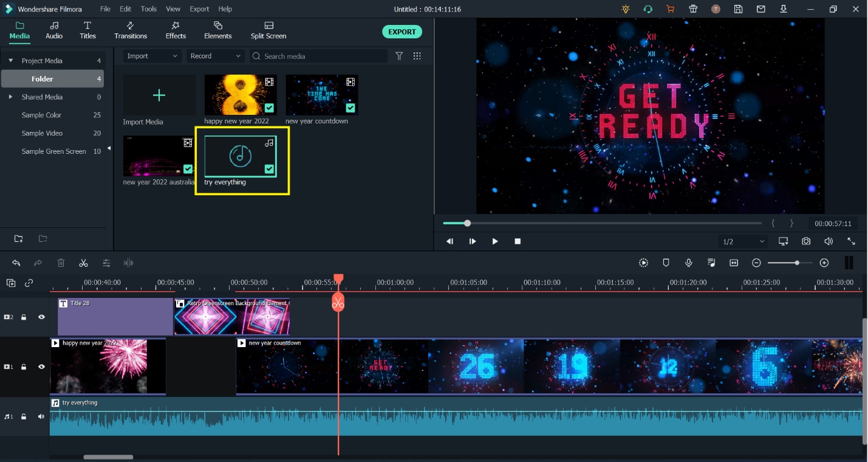Open the render preview icon
This screenshot has height=462, width=868.
point(644,263)
